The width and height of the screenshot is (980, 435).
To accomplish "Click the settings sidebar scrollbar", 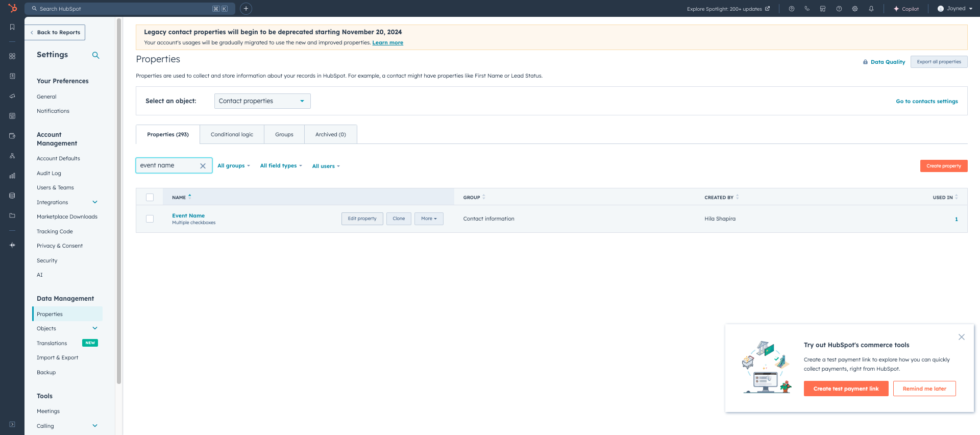I will (119, 201).
